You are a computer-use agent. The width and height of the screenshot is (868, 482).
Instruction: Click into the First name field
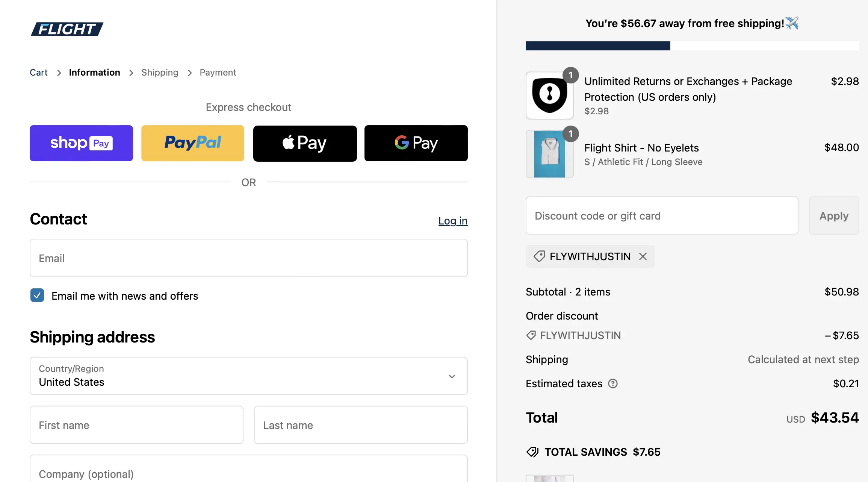[x=136, y=425]
